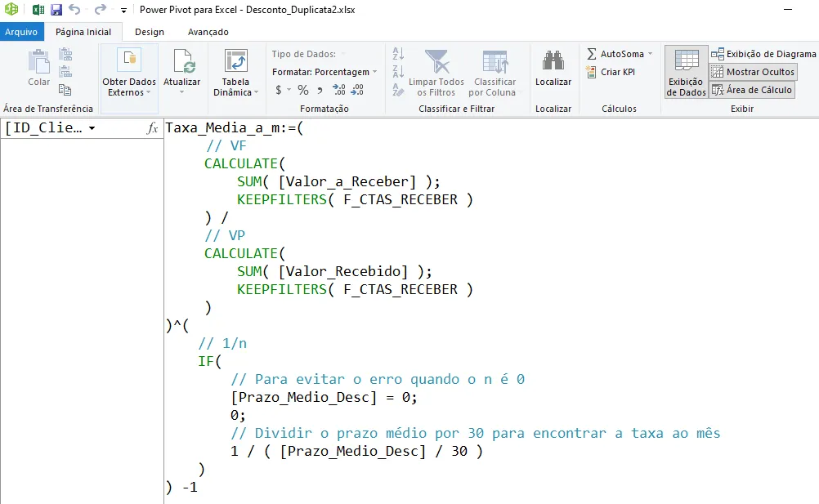This screenshot has height=504, width=819.
Task: Toggle Exibição de Dados view
Action: coord(686,73)
